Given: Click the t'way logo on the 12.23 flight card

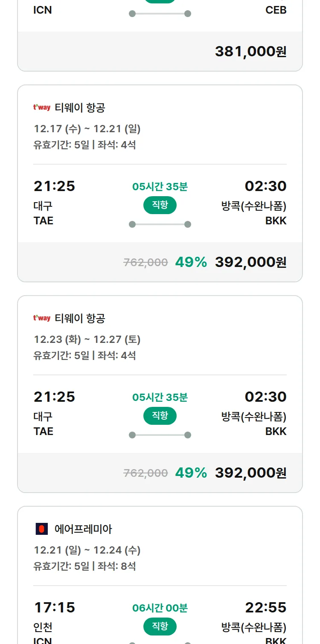Looking at the screenshot, I should 42,318.
